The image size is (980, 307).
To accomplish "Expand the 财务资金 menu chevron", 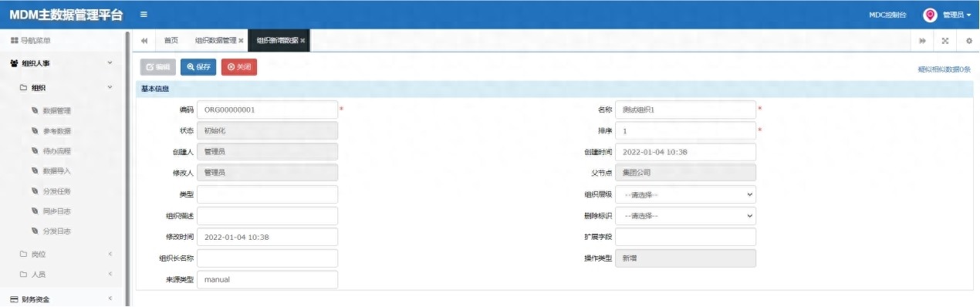I will point(110,299).
